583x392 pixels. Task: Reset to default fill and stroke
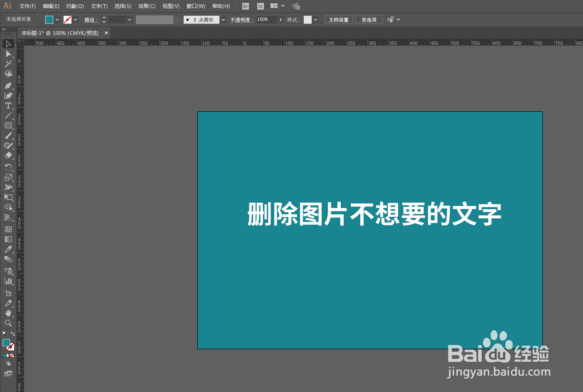(5, 333)
